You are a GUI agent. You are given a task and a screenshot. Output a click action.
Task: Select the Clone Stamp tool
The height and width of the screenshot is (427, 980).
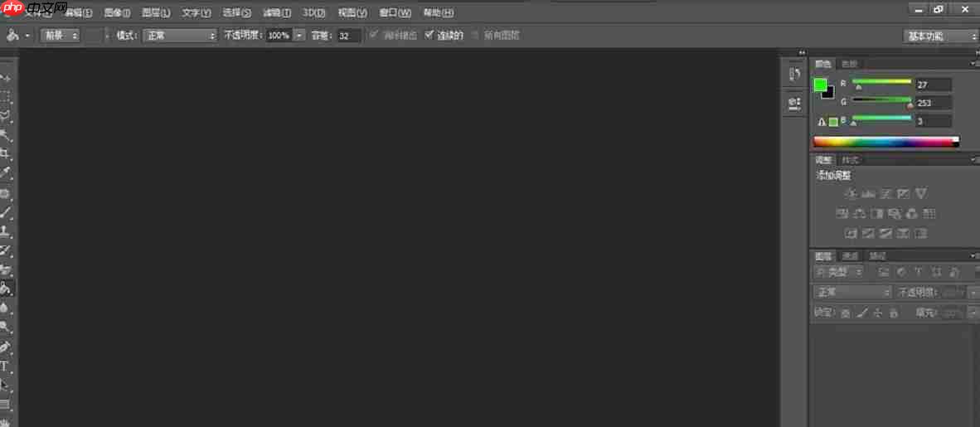(x=6, y=231)
